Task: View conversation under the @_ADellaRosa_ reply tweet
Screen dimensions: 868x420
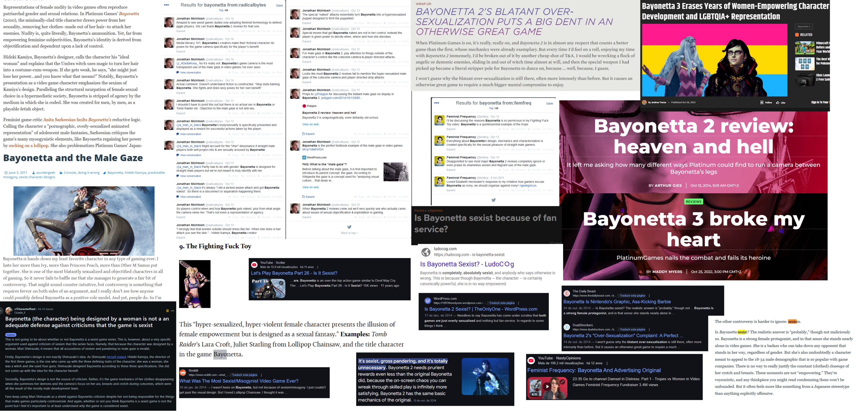Action: tap(190, 72)
